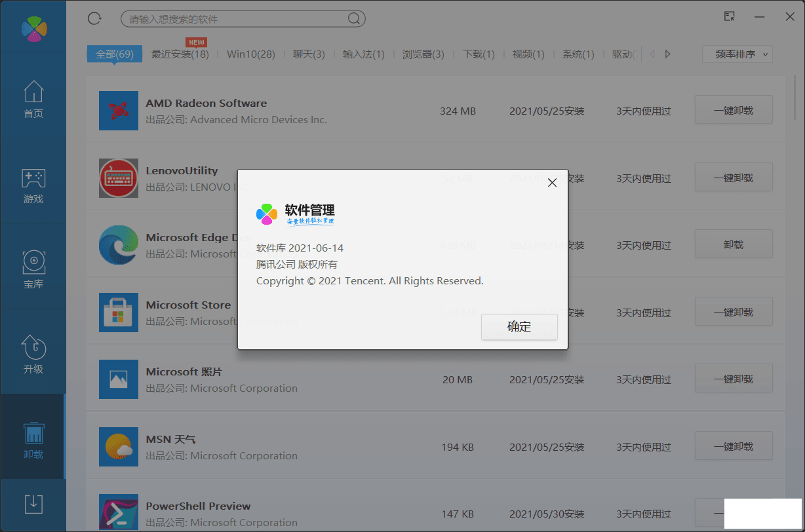This screenshot has width=805, height=532.
Task: Open the Win10(28) category tab
Action: [251, 54]
